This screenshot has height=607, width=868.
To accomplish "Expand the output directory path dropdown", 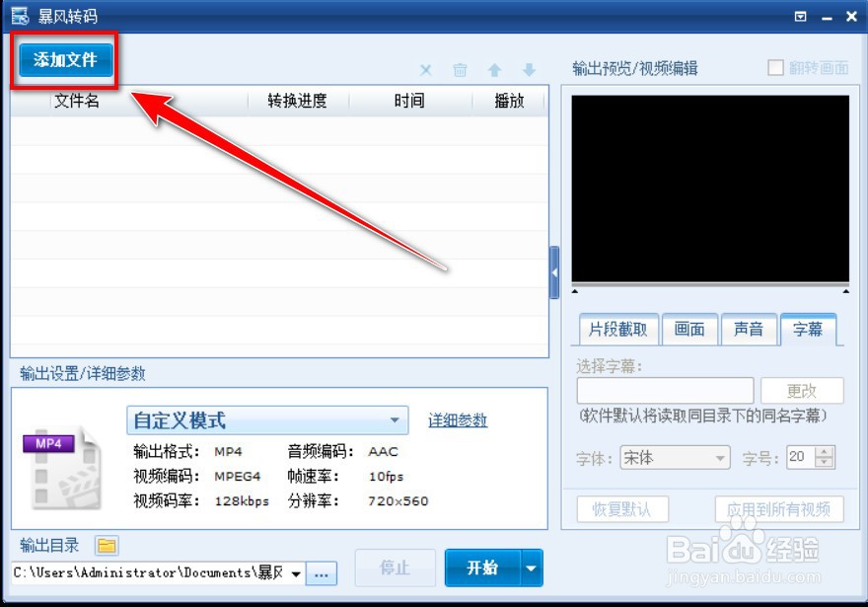I will coord(296,573).
